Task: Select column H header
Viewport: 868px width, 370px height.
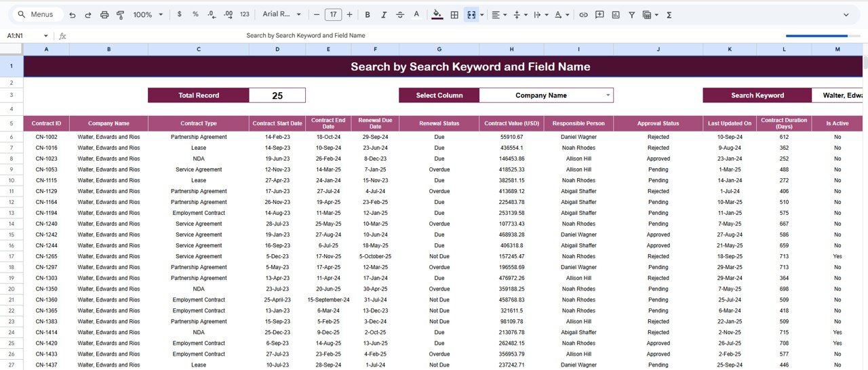Action: [x=512, y=49]
